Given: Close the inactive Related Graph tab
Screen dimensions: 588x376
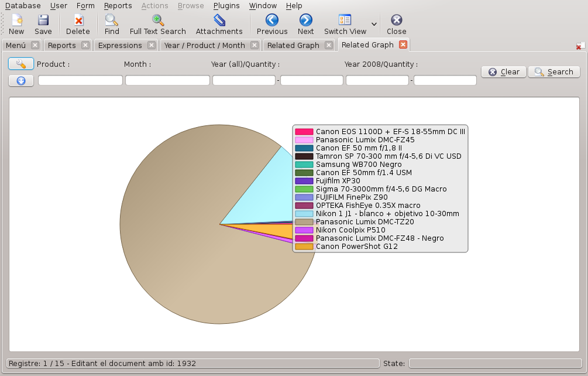Looking at the screenshot, I should click(329, 45).
